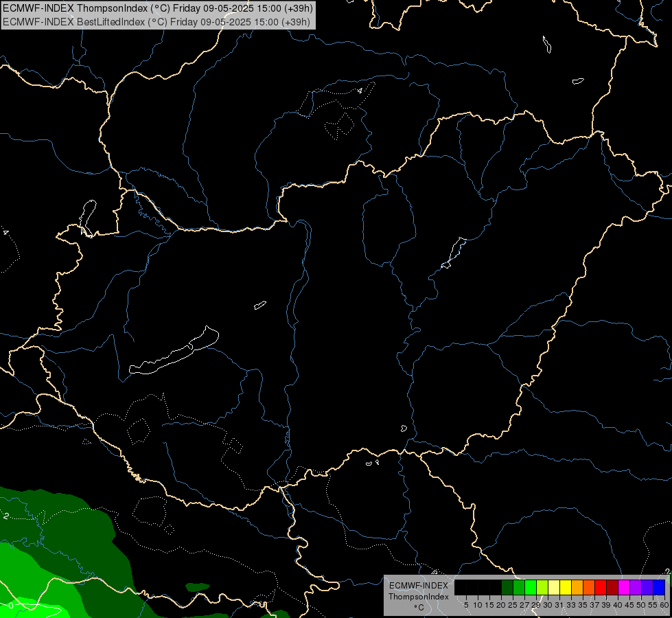Select the medium green 25-27 legend swatch
The image size is (672, 618).
(519, 587)
